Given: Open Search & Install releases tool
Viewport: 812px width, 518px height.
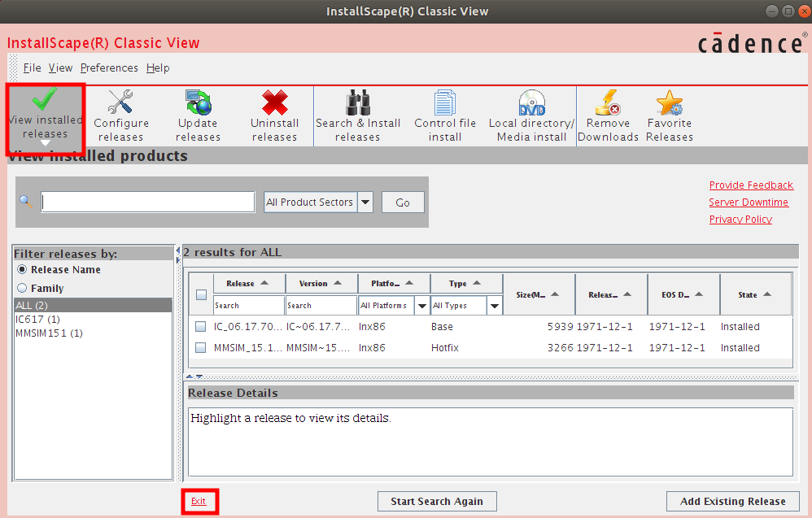Looking at the screenshot, I should [358, 116].
